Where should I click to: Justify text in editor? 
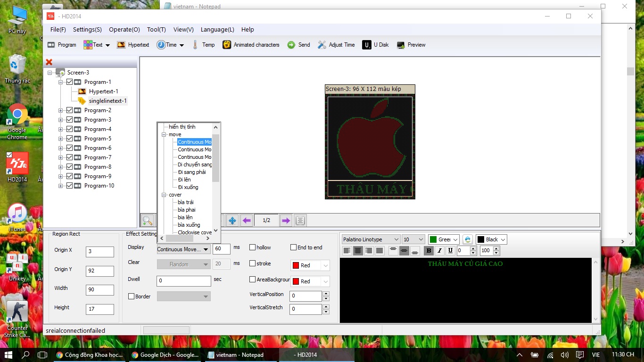tap(380, 251)
